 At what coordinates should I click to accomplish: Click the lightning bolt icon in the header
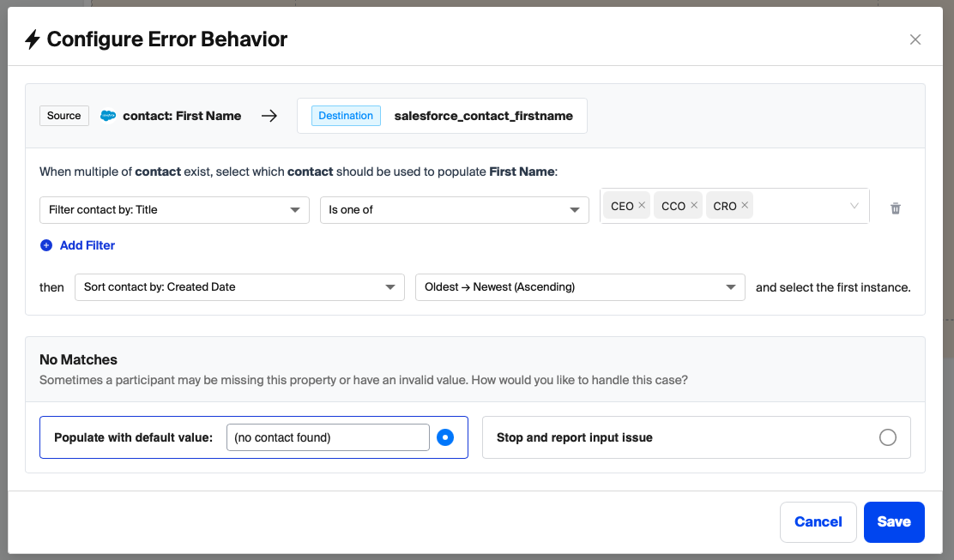point(33,39)
